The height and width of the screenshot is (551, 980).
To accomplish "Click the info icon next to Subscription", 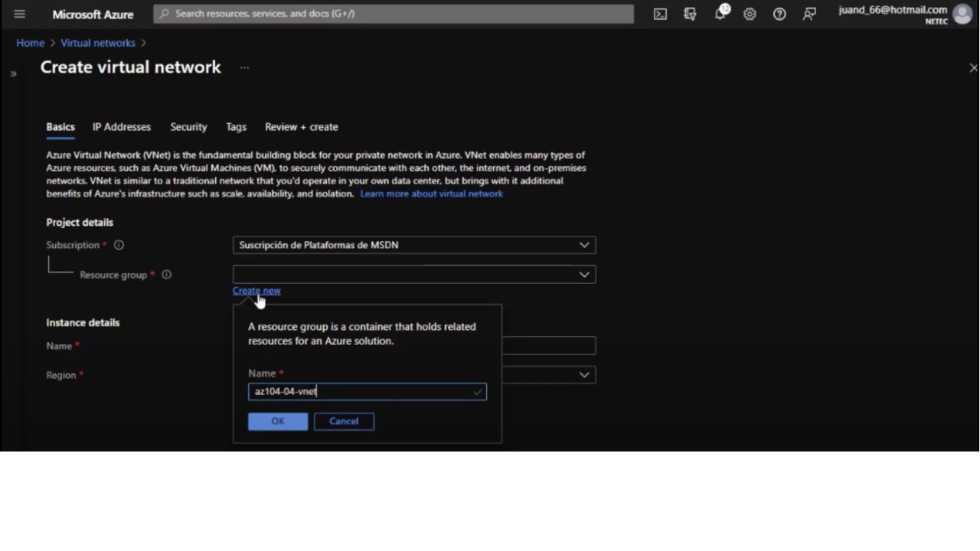I will 119,245.
